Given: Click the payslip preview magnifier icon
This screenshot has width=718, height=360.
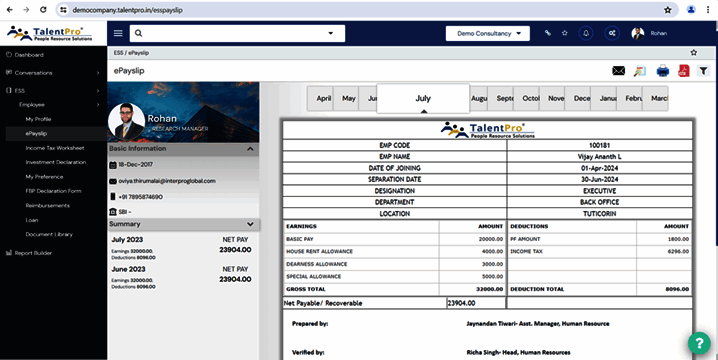Looking at the screenshot, I should pos(640,71).
